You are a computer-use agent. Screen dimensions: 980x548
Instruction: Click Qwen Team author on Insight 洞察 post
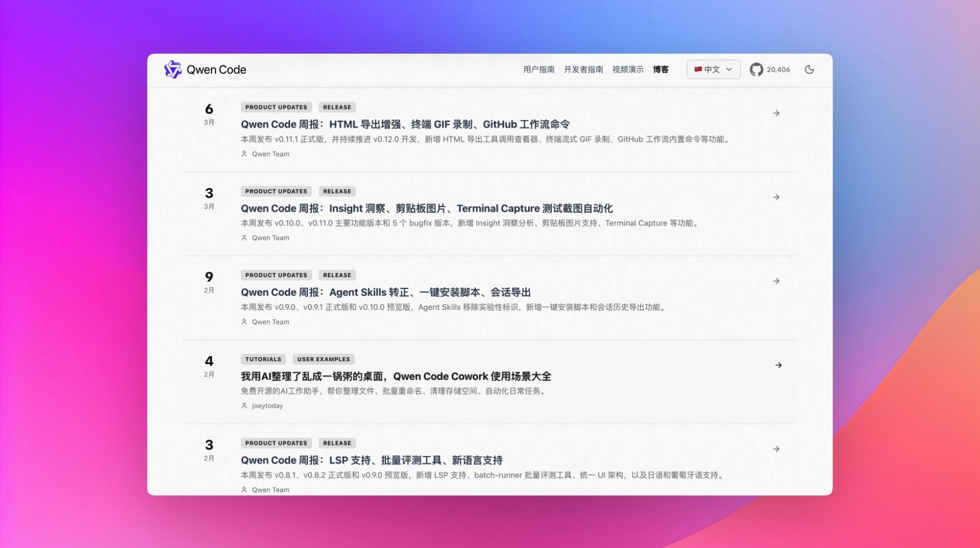[x=270, y=238]
